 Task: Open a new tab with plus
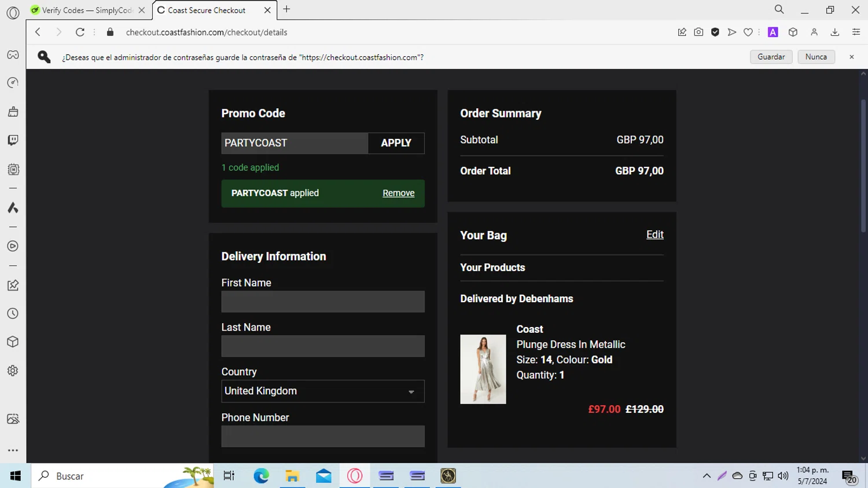coord(286,9)
